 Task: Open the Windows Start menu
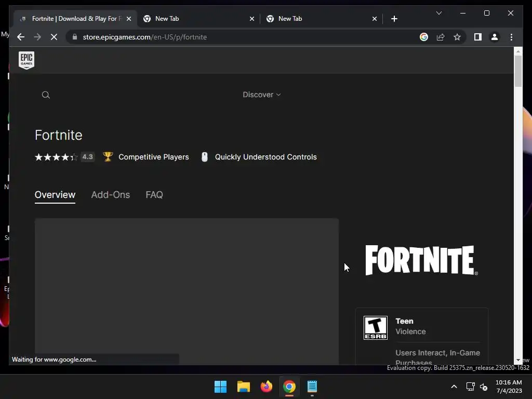pyautogui.click(x=220, y=387)
